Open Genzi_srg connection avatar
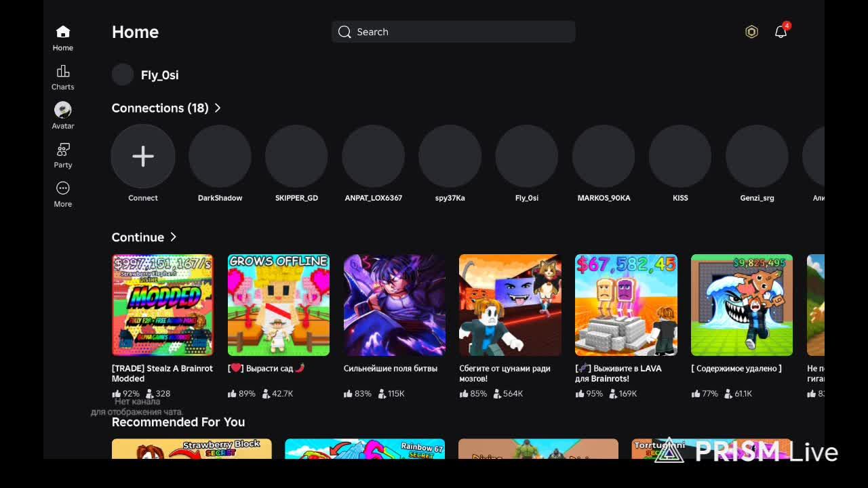868x488 pixels. tap(757, 157)
